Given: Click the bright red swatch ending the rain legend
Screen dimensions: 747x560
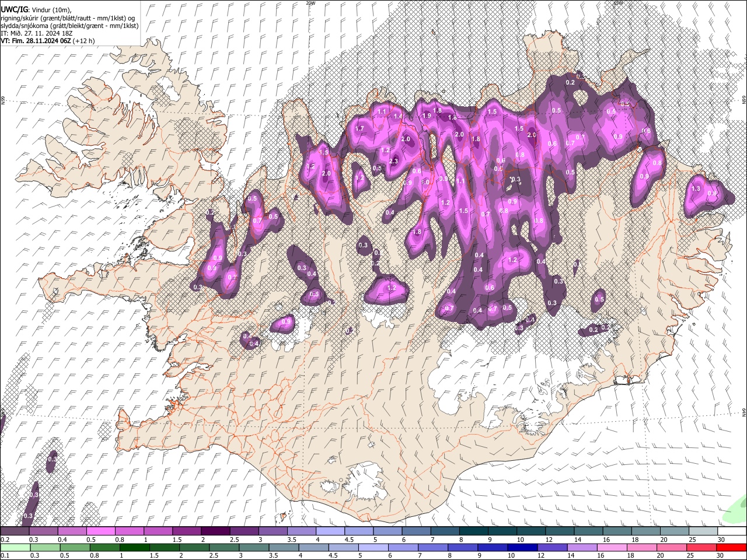Looking at the screenshot, I should pyautogui.click(x=732, y=548).
